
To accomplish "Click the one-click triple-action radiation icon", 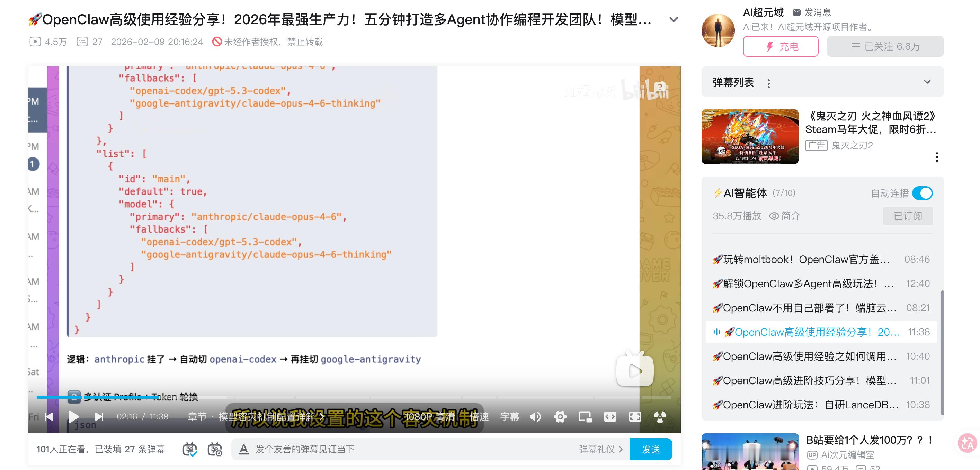I will 659,417.
